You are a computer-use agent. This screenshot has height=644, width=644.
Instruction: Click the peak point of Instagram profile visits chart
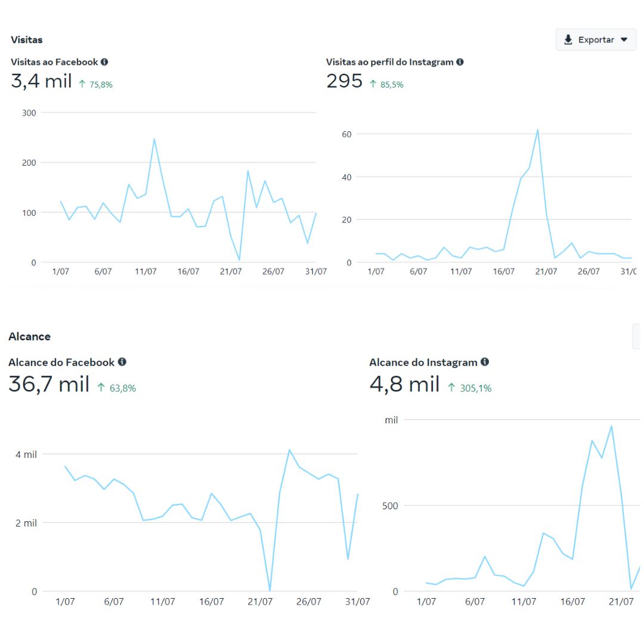[x=538, y=130]
